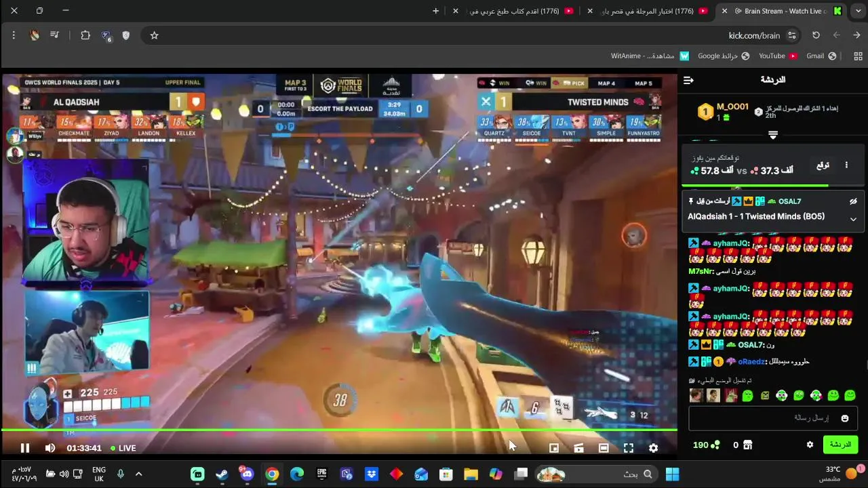The width and height of the screenshot is (868, 488).
Task: Enter fullscreen mode in video player
Action: [x=629, y=448]
